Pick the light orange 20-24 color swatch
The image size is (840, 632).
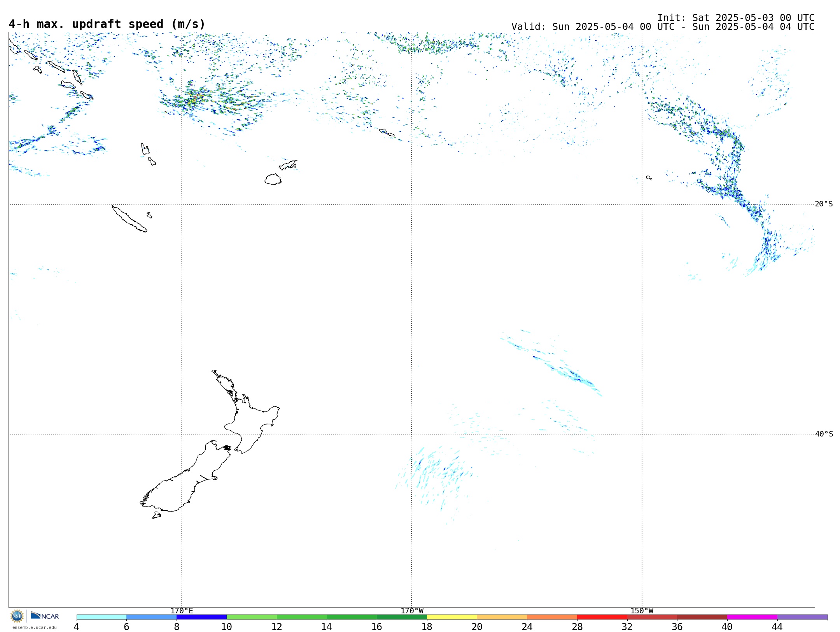click(502, 617)
